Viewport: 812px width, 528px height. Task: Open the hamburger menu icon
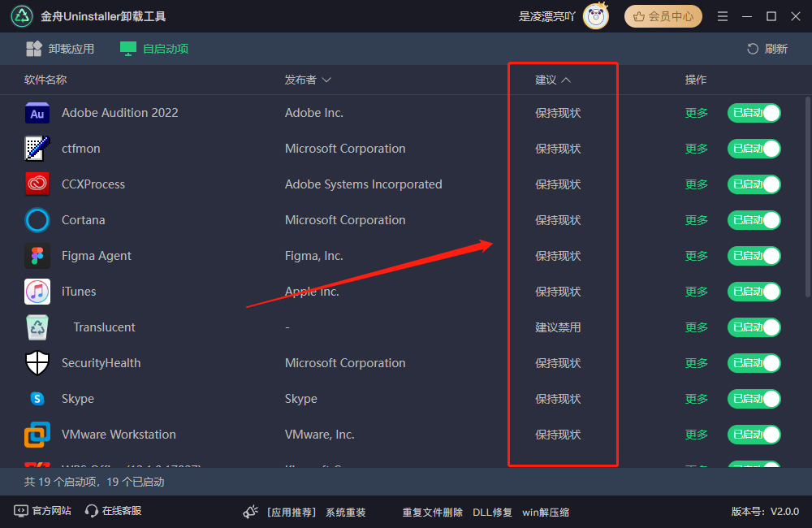[723, 16]
